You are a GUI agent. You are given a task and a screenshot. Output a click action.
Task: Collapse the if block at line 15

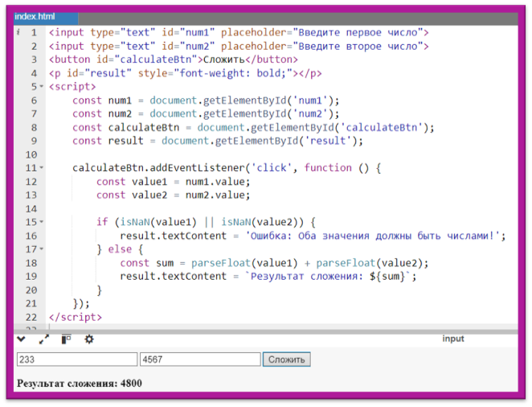42,222
